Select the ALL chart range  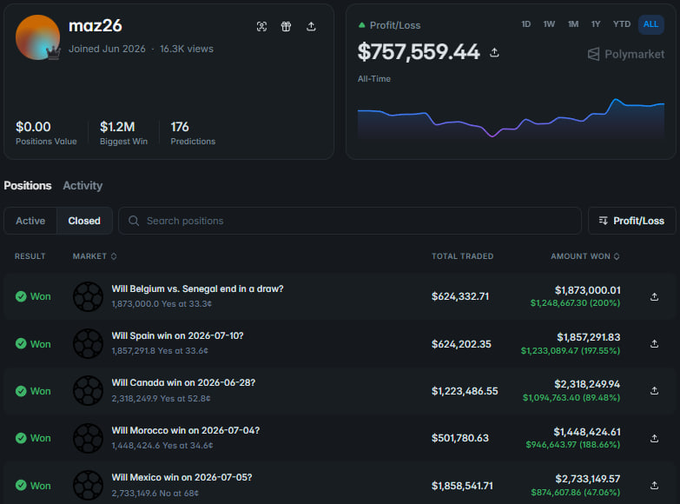(x=651, y=24)
